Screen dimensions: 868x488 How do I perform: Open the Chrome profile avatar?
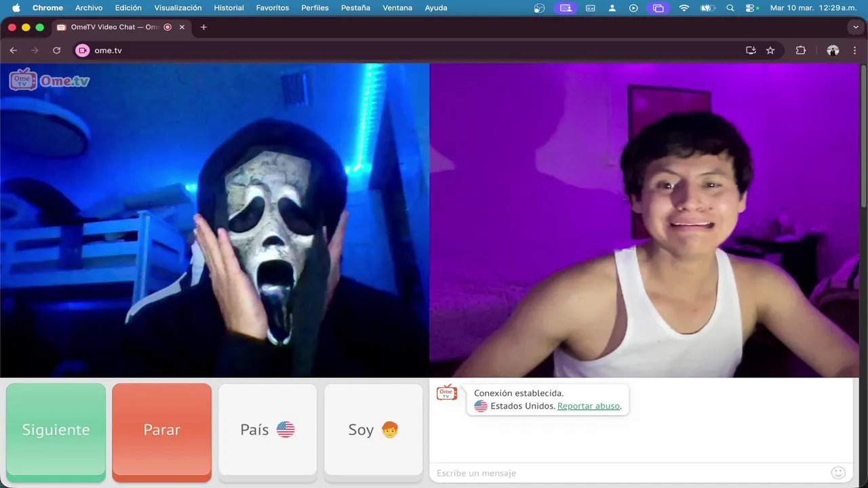pyautogui.click(x=833, y=50)
